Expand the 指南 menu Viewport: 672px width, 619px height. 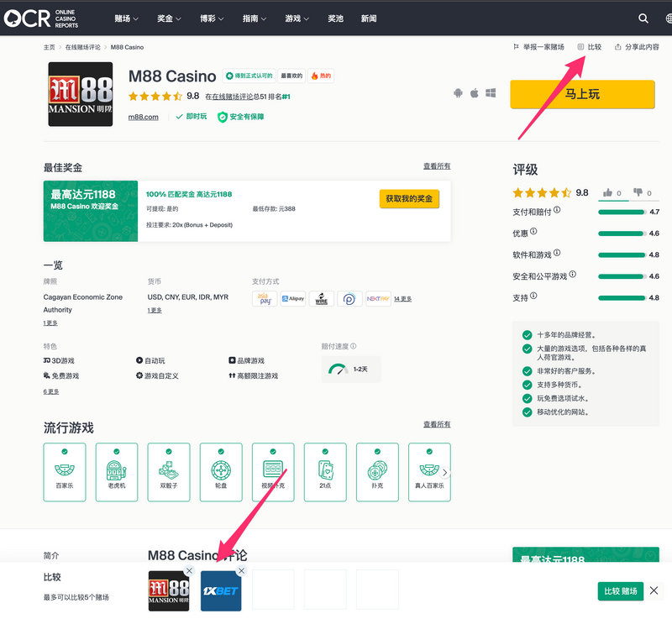[255, 18]
